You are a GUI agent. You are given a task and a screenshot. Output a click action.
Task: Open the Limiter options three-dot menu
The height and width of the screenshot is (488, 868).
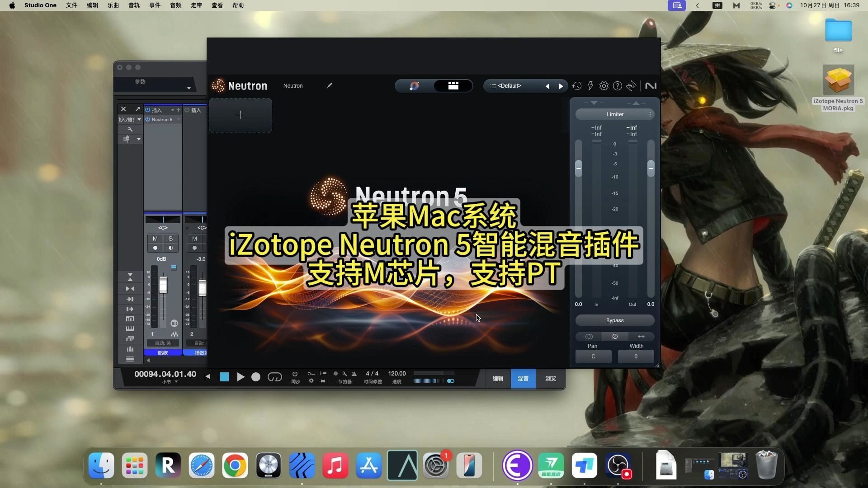click(650, 114)
